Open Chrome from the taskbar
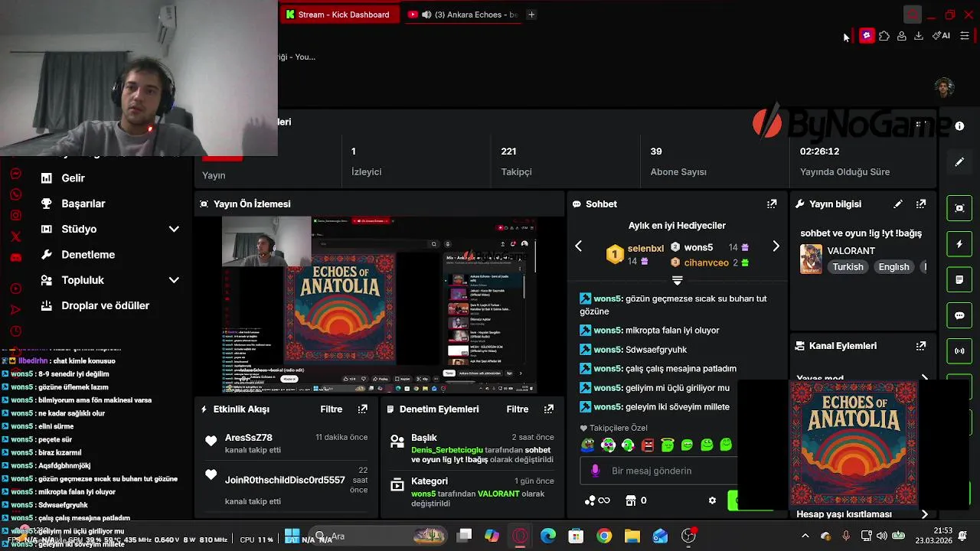This screenshot has height=551, width=980. 604,536
